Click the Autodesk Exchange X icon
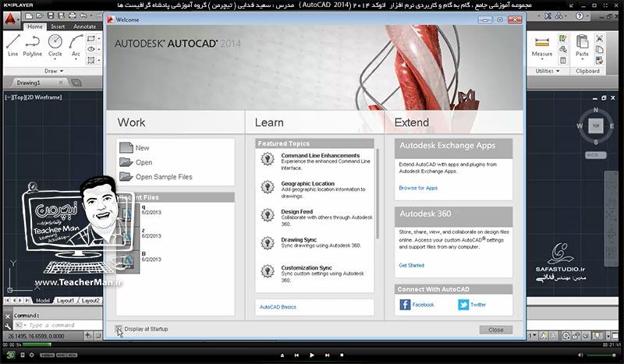 point(548,16)
